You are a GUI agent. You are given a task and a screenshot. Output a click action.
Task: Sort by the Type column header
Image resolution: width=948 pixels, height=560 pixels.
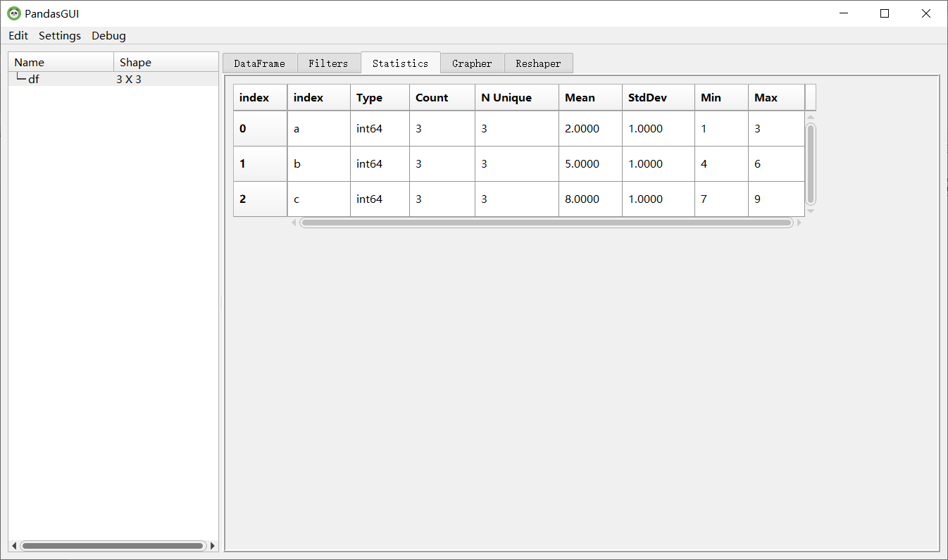[380, 98]
